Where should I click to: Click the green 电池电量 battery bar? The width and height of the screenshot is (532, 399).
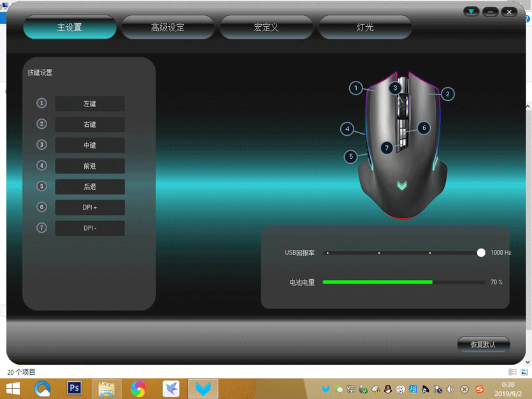click(x=377, y=282)
